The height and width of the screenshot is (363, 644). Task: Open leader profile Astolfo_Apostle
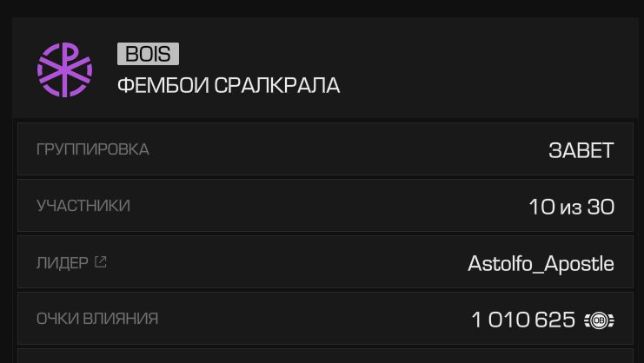pyautogui.click(x=541, y=263)
